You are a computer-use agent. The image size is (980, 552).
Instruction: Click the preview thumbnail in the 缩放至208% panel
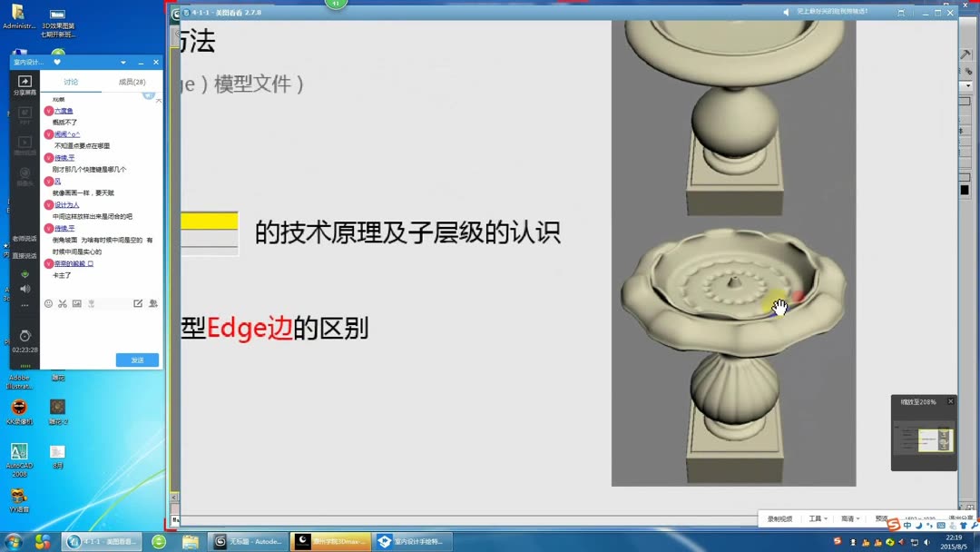tap(924, 440)
